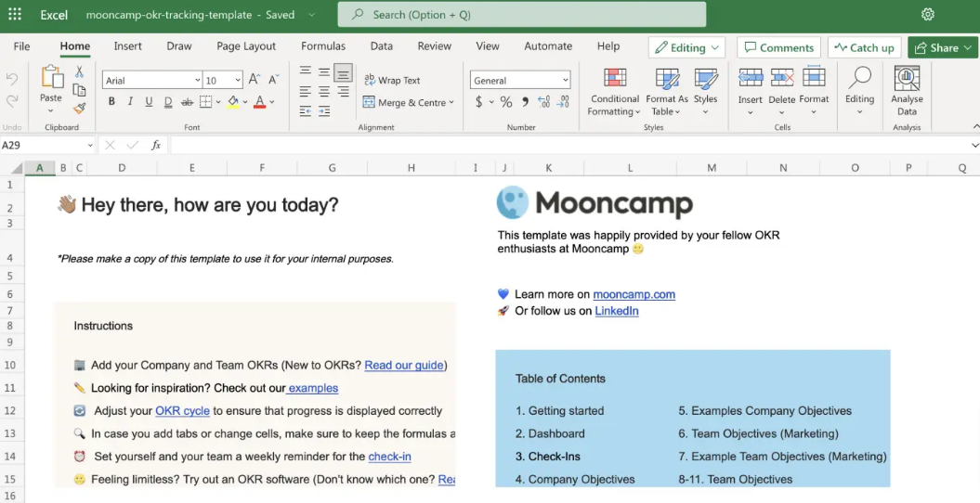The width and height of the screenshot is (980, 503).
Task: Increase decimal places
Action: [543, 102]
